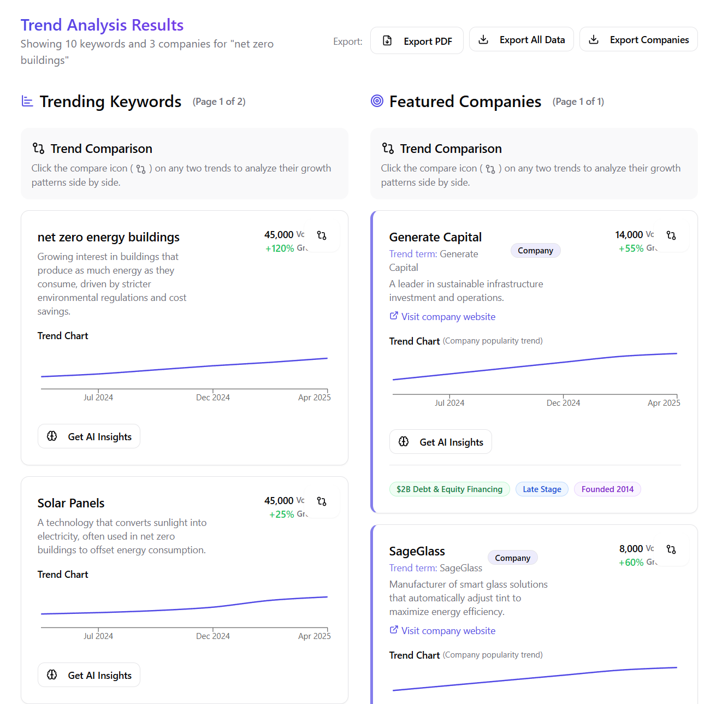
Task: Click the download icon in Export Companies
Action: (594, 39)
